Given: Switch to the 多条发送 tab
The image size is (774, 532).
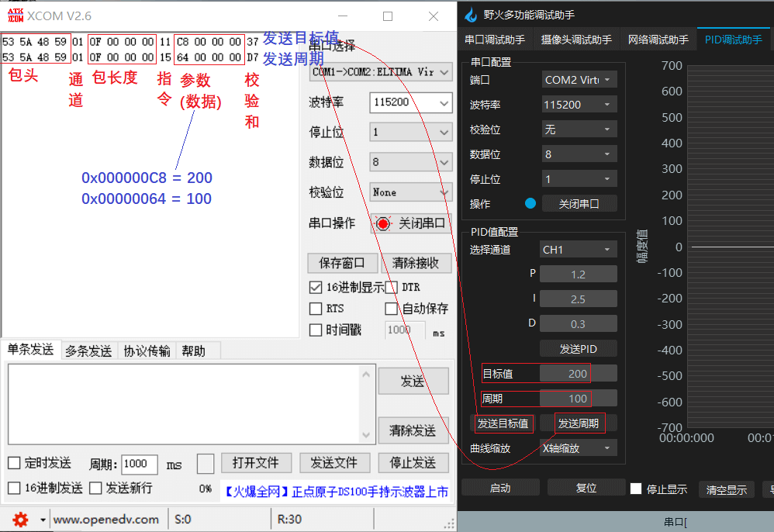Looking at the screenshot, I should tap(89, 351).
